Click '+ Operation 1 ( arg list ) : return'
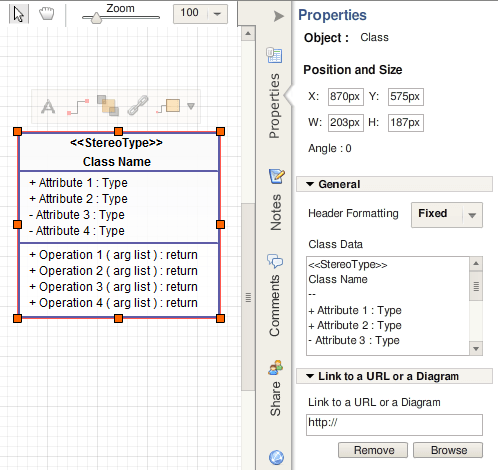This screenshot has width=498, height=470. point(113,255)
